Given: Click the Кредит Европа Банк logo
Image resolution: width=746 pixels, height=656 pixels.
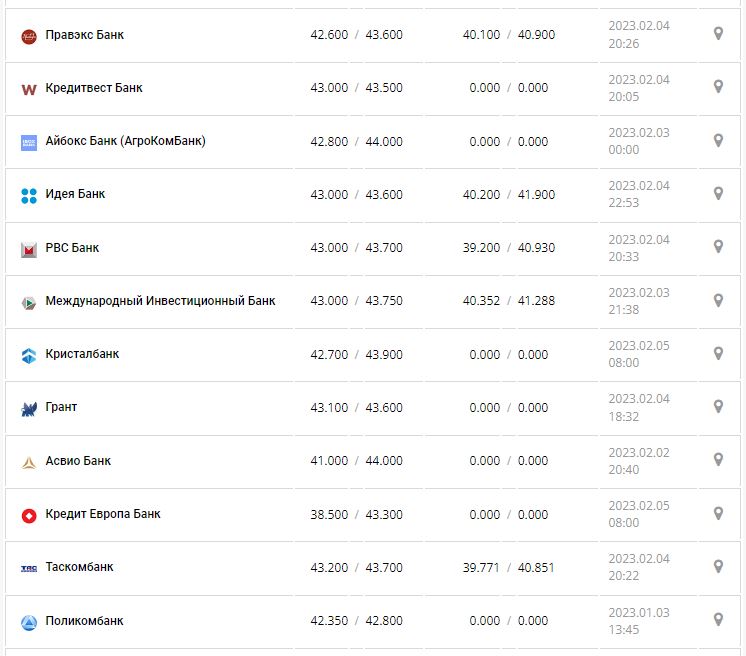Looking at the screenshot, I should point(29,515).
